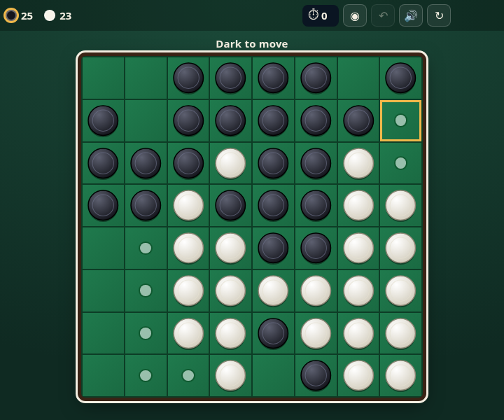Click the dark disc in the top-right corner
This screenshot has width=504, height=420.
pos(400,78)
